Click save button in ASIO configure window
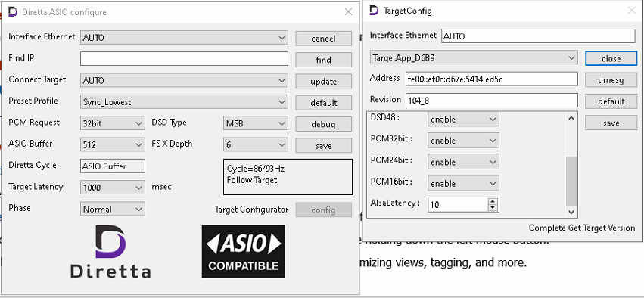The width and height of the screenshot is (644, 298). tap(324, 146)
